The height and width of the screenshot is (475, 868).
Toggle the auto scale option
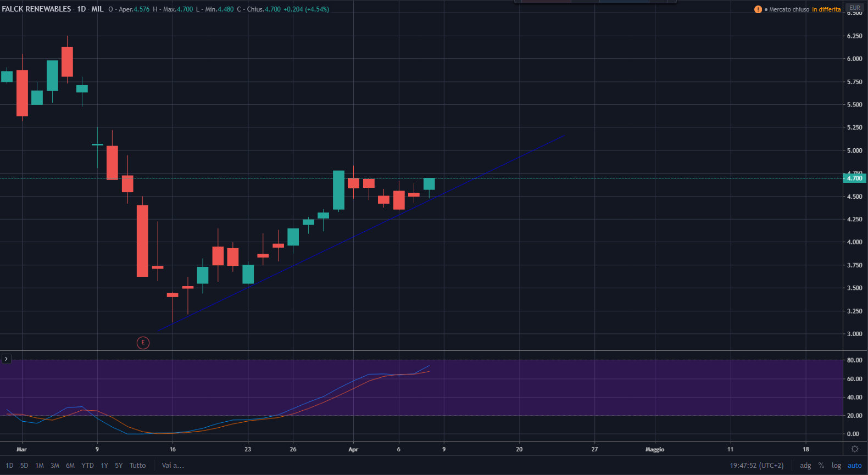[x=855, y=466]
